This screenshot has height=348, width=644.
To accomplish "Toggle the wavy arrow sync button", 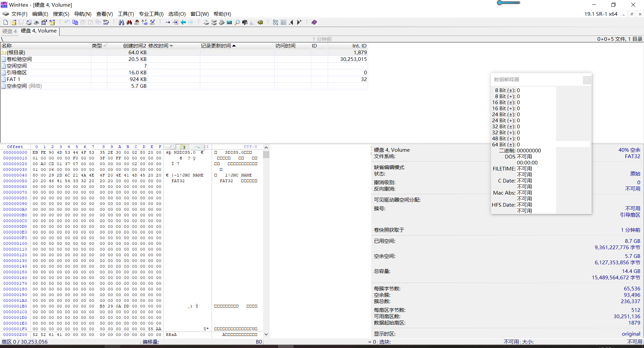I will [197, 147].
